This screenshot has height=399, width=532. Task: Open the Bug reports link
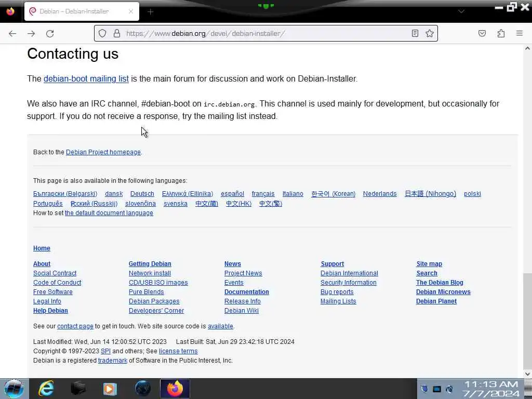[x=337, y=292]
